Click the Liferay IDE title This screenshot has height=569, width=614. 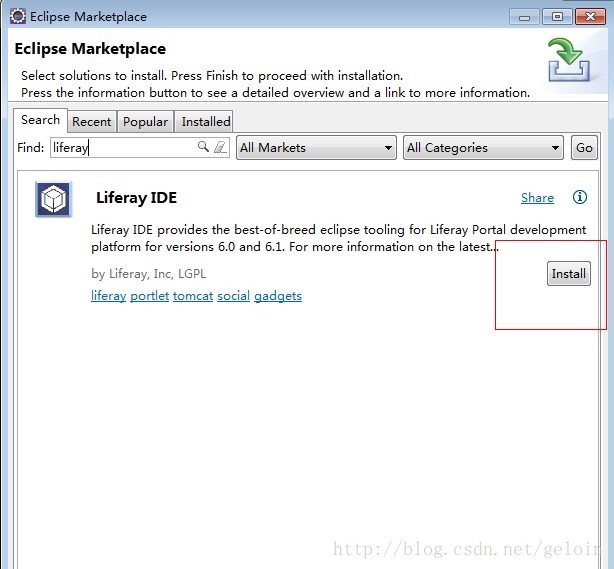click(x=136, y=198)
